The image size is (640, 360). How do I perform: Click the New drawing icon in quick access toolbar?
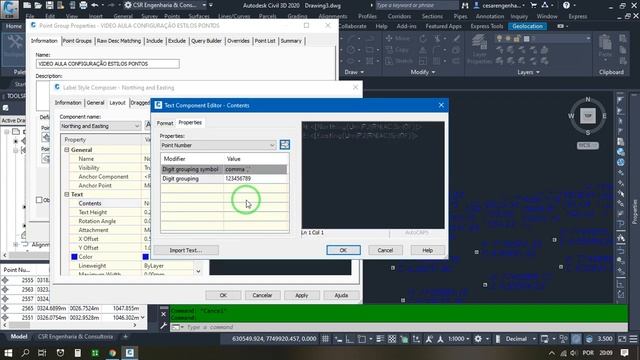click(27, 5)
